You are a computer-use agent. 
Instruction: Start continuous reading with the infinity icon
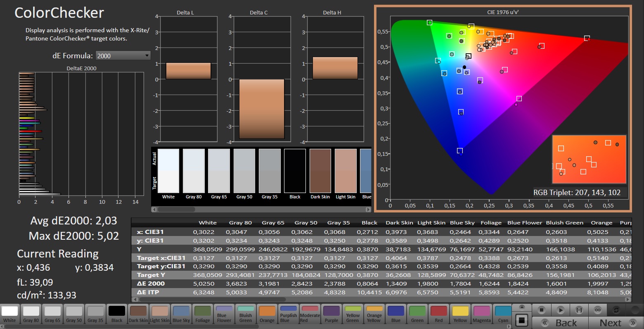(597, 310)
